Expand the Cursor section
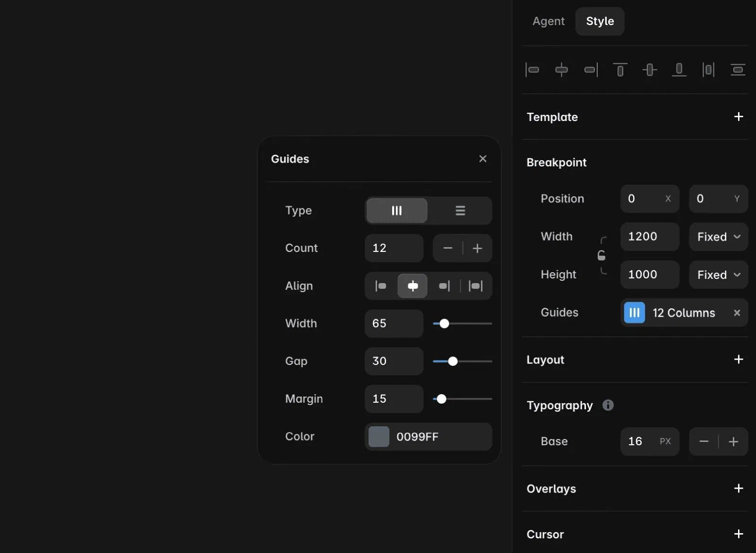This screenshot has width=756, height=553. point(739,534)
